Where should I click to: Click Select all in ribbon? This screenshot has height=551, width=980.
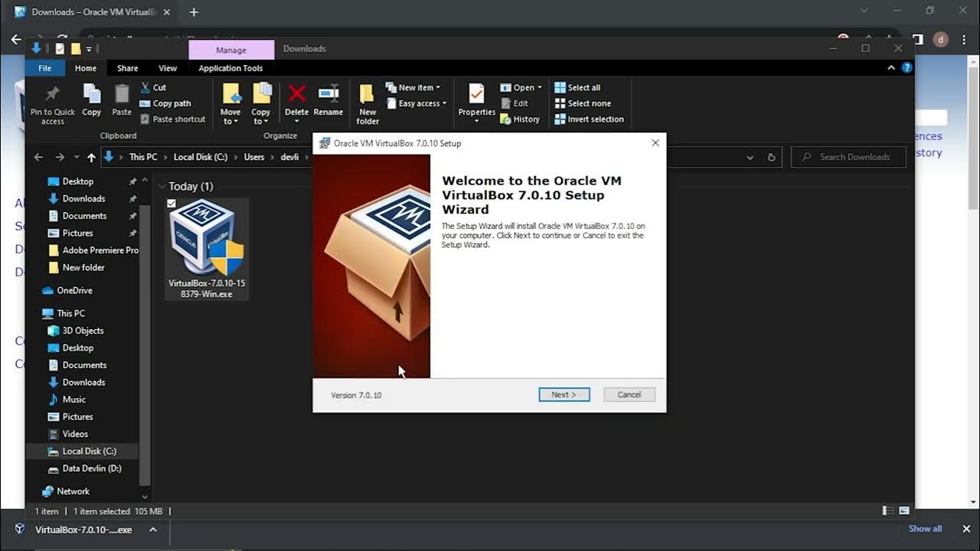pyautogui.click(x=577, y=87)
